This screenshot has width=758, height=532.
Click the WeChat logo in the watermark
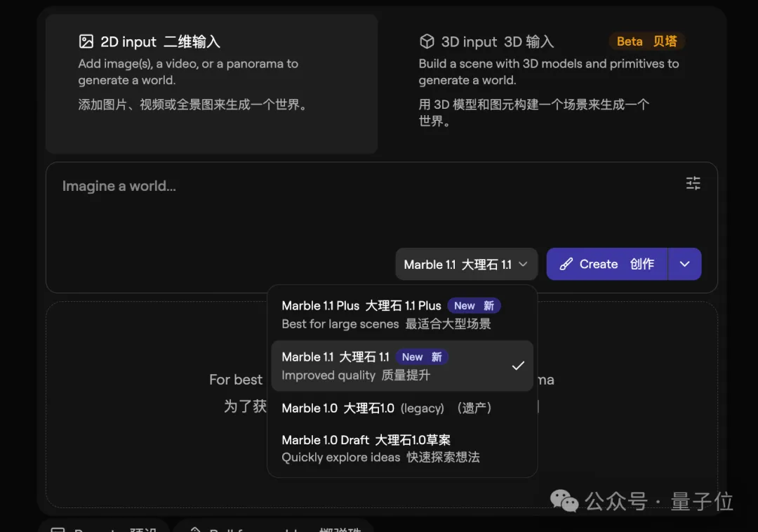click(x=564, y=500)
